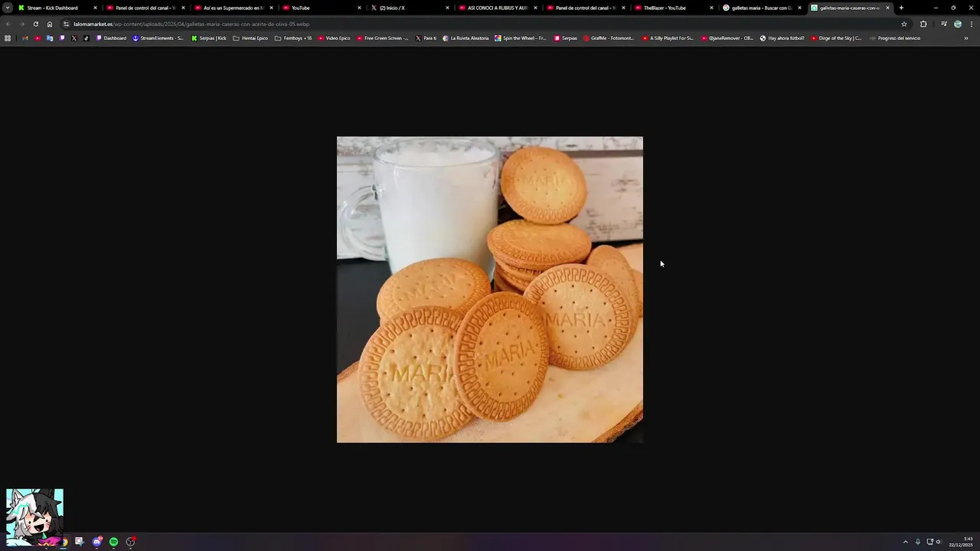The height and width of the screenshot is (551, 980).
Task: Close the TheBlazer - YouTube tab
Action: [711, 8]
